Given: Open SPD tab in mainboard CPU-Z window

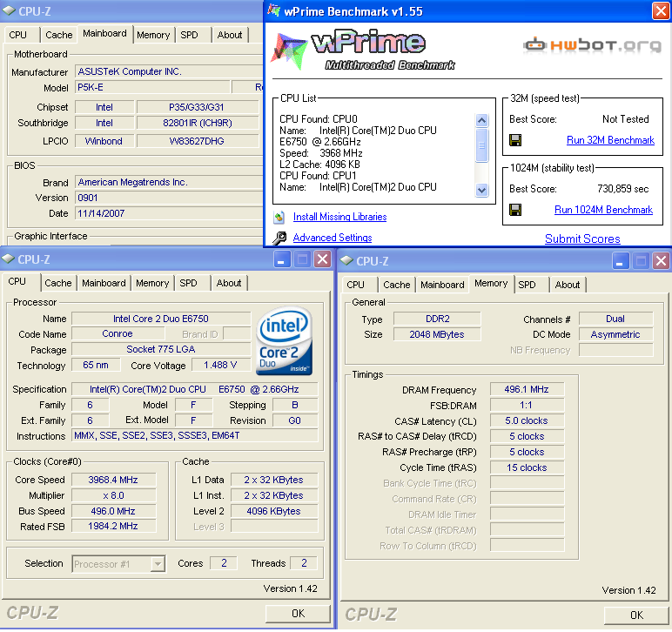Looking at the screenshot, I should [189, 35].
